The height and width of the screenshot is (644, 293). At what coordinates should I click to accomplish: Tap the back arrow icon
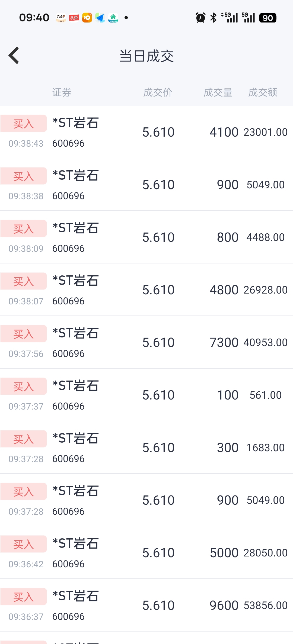point(14,55)
